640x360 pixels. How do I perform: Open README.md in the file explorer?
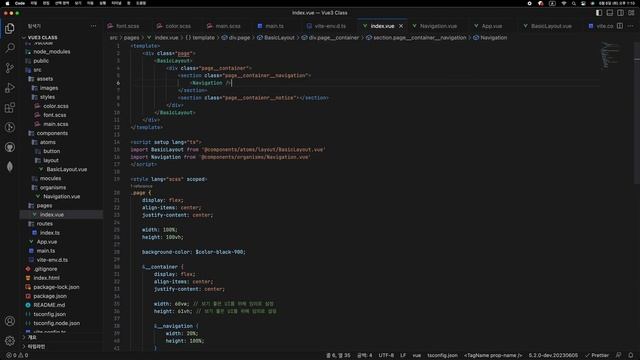click(x=49, y=305)
